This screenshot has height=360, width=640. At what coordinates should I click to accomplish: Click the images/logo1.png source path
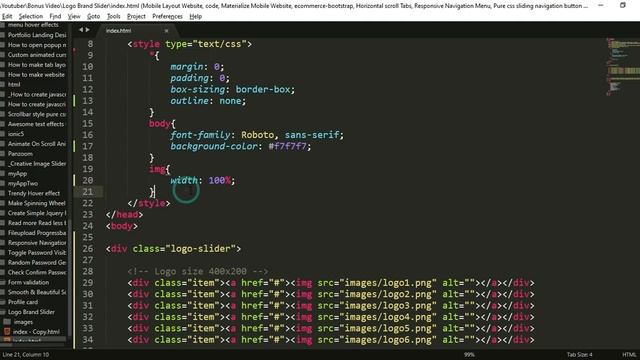(388, 283)
